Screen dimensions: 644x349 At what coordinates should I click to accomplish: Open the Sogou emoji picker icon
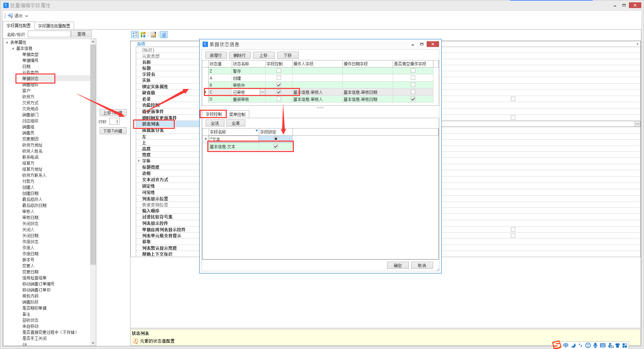(588, 345)
